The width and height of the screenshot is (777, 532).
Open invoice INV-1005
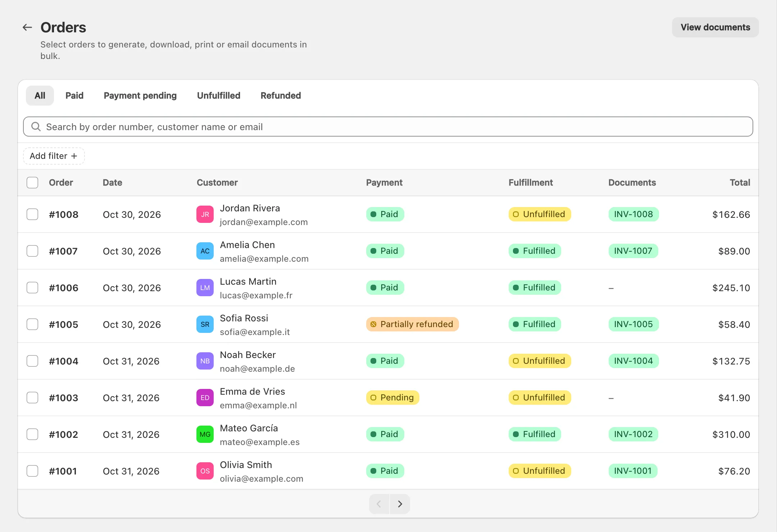click(x=633, y=324)
